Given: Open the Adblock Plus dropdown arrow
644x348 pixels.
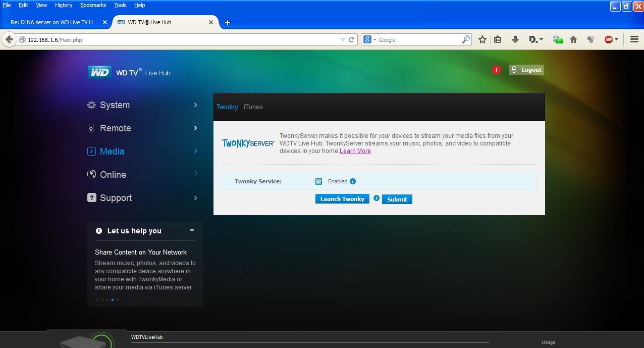Looking at the screenshot, I should [x=616, y=39].
